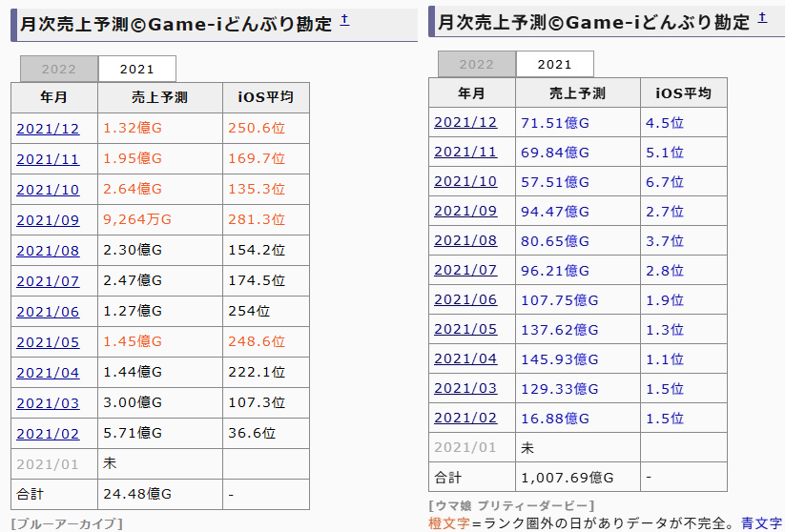Switch to the 2022 tab in Uma Musume table

tap(476, 64)
